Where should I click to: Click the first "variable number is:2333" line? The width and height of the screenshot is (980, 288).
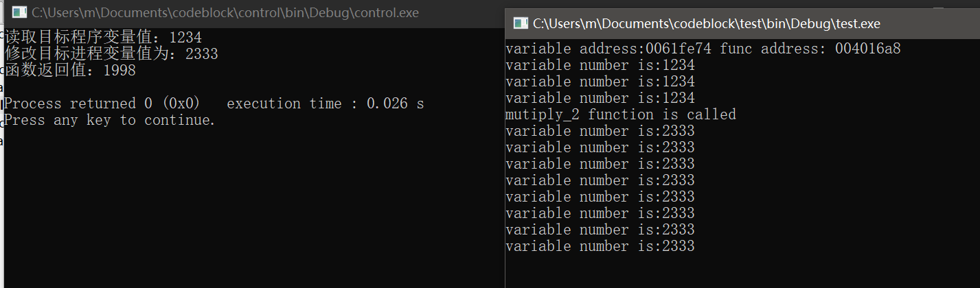600,131
